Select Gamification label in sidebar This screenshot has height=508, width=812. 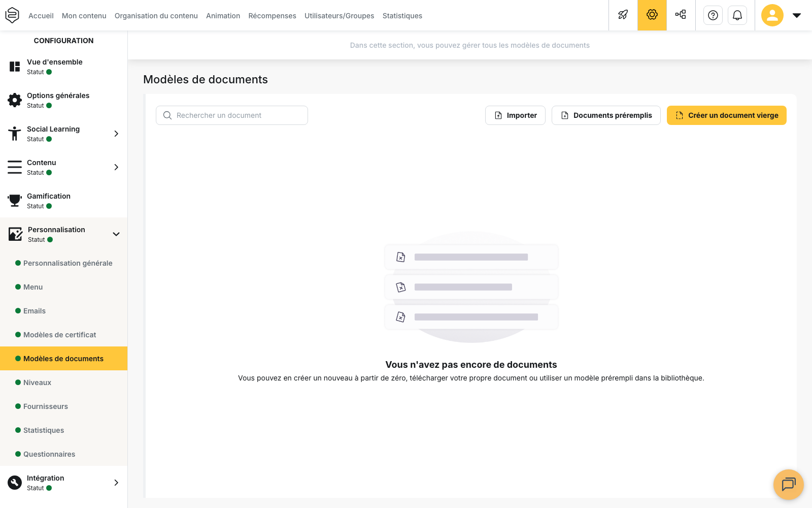[x=49, y=196]
